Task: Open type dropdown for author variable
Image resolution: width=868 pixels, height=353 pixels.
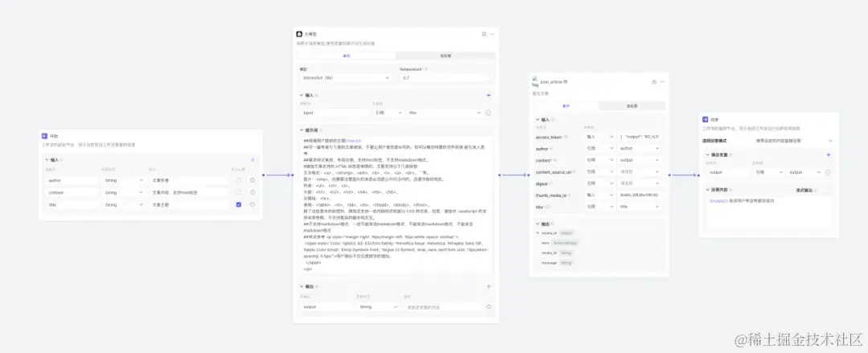Action: [122, 180]
